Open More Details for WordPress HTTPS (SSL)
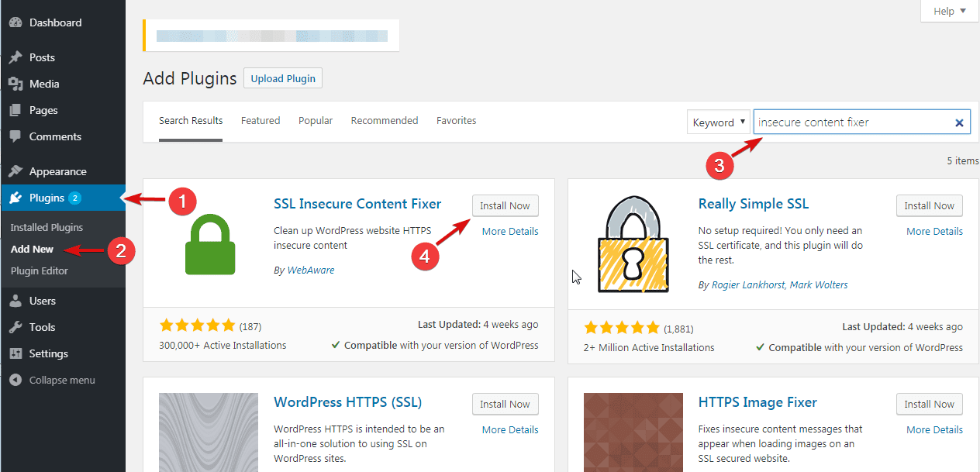The image size is (980, 472). coord(510,429)
